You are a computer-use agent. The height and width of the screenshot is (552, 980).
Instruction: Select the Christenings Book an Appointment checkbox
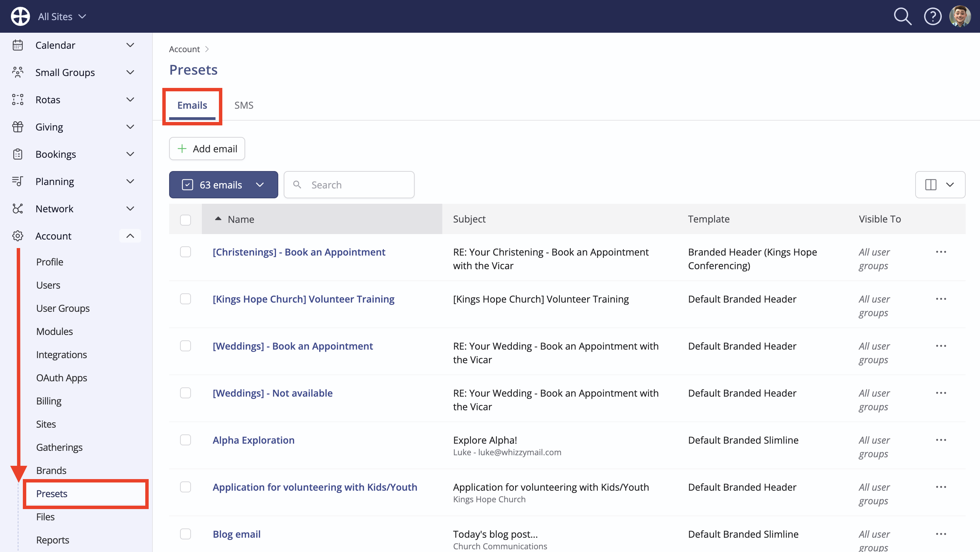185,252
